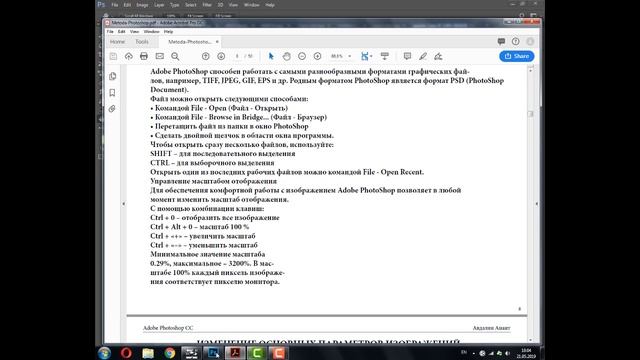Expand the right tools pane arrow

tap(536, 204)
